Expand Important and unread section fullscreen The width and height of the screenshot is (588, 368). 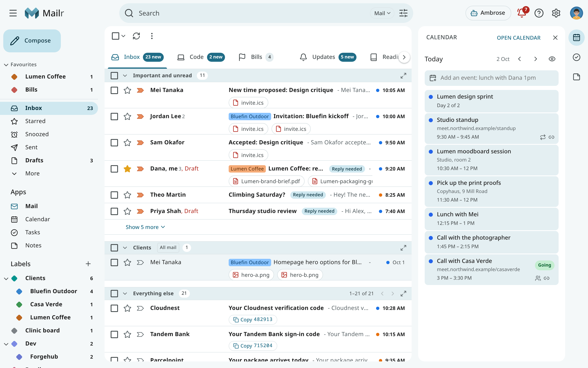(x=403, y=76)
